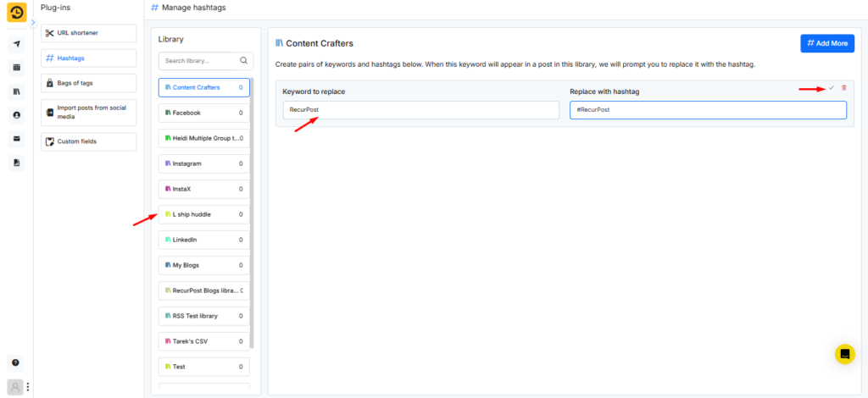Open the calendar icon in left rail

[17, 68]
